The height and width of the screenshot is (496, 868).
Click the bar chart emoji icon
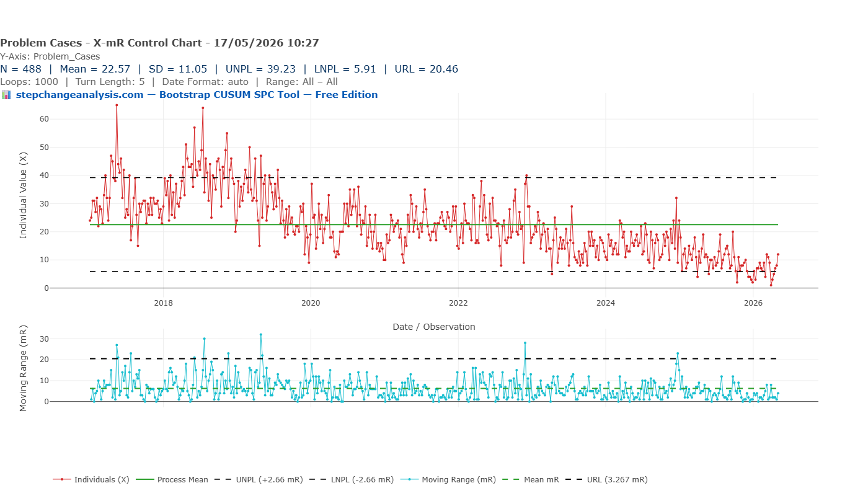click(6, 95)
